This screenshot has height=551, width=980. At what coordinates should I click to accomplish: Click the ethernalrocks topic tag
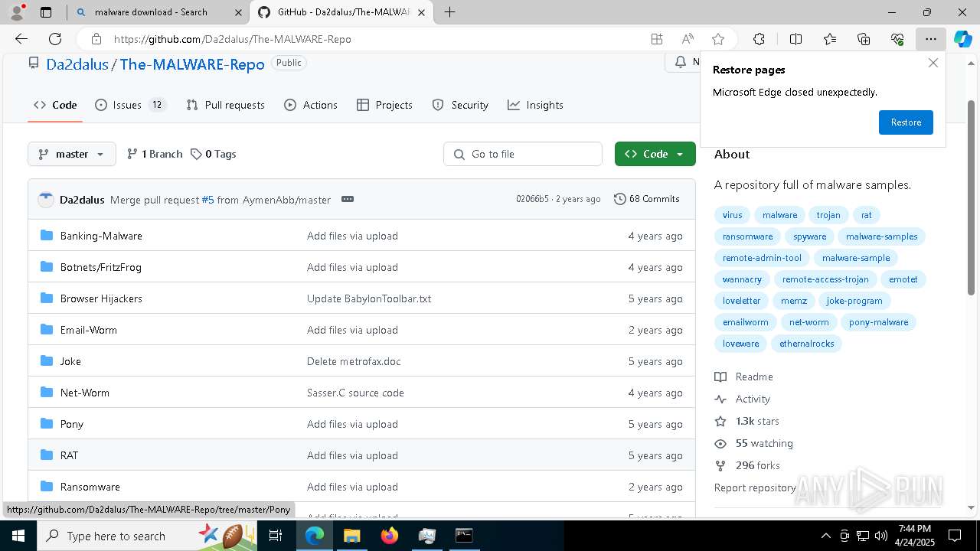click(806, 344)
